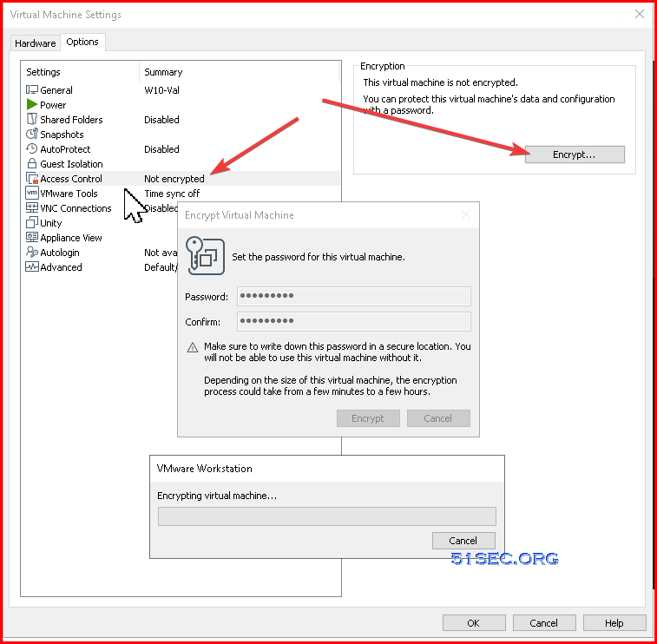
Task: Click the Not encrypted summary text
Action: coord(174,179)
